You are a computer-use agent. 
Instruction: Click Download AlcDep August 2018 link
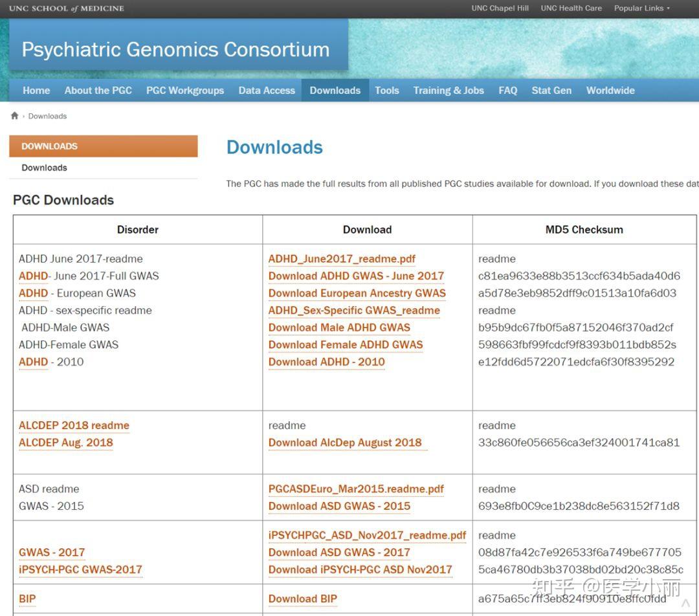[x=345, y=443]
